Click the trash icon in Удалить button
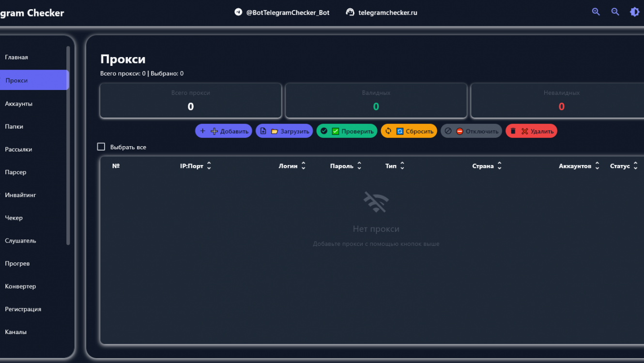Viewport: 644px width, 363px height. (x=513, y=131)
